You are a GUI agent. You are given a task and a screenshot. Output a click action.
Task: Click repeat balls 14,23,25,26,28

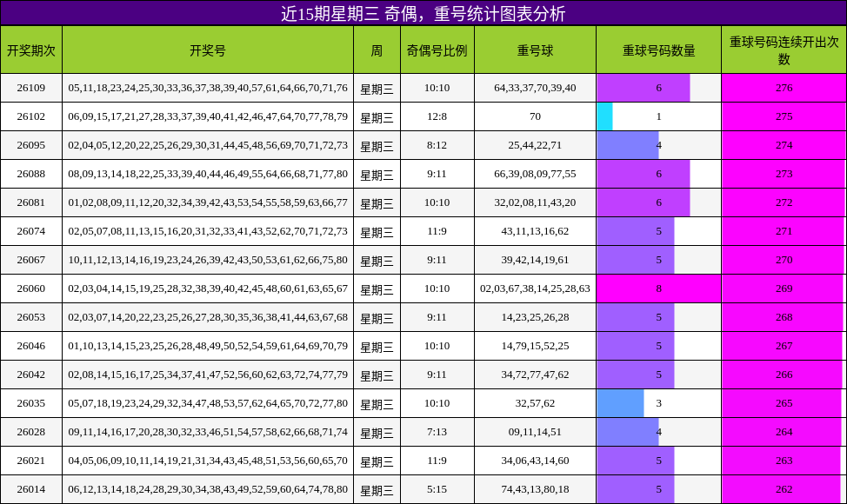[x=536, y=317]
